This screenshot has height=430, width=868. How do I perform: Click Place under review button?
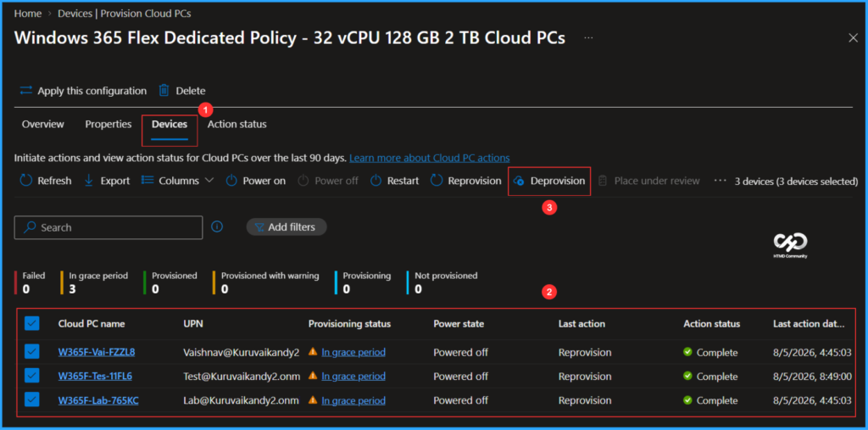[x=648, y=181]
